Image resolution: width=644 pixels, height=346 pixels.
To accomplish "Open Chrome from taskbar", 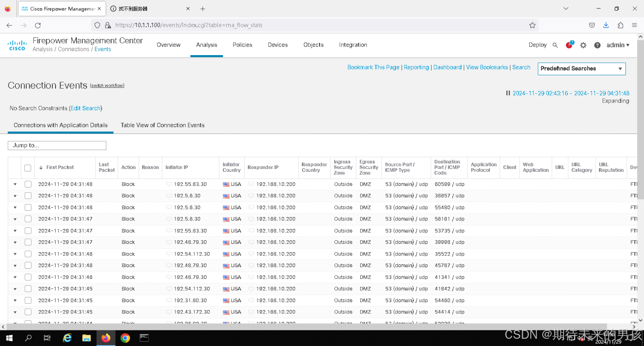I will click(x=125, y=338).
